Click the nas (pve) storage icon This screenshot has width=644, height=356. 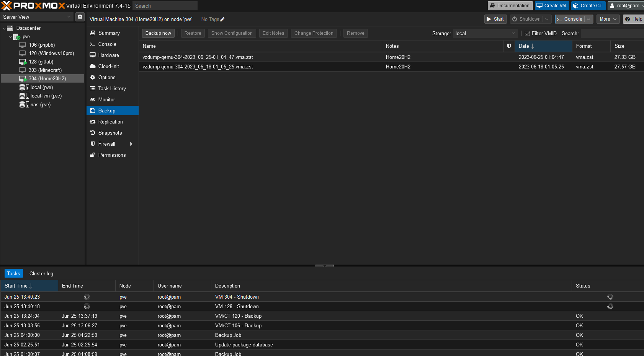click(x=24, y=104)
